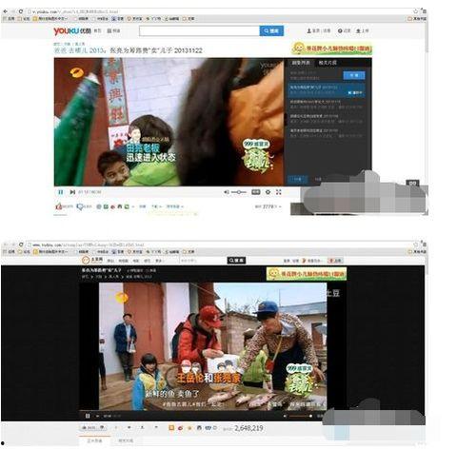Expand the Youku download dropdown below player
This screenshot has height=449, width=476.
pyautogui.click(x=155, y=206)
